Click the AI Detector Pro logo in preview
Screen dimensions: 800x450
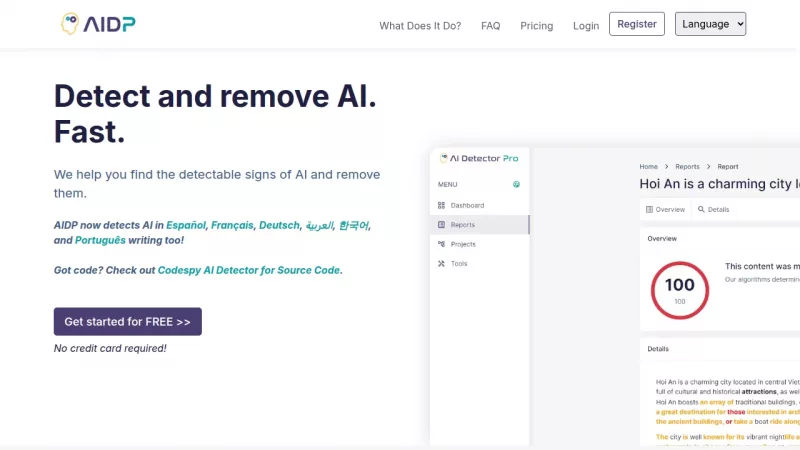[x=479, y=158]
